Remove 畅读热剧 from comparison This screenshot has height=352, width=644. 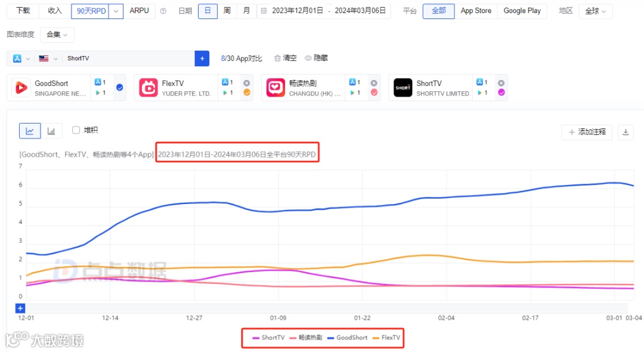[374, 83]
